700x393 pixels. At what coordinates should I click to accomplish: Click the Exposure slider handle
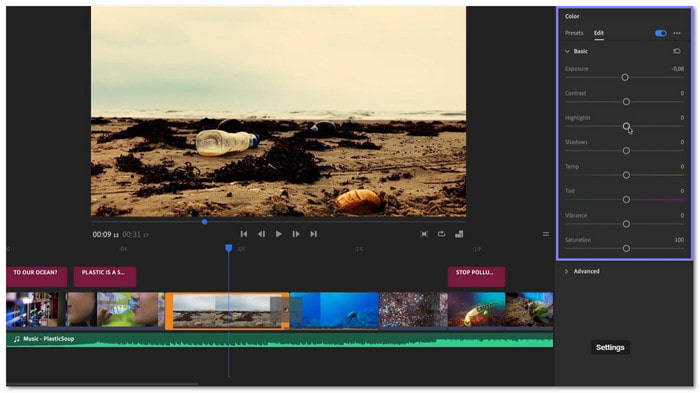tap(625, 77)
